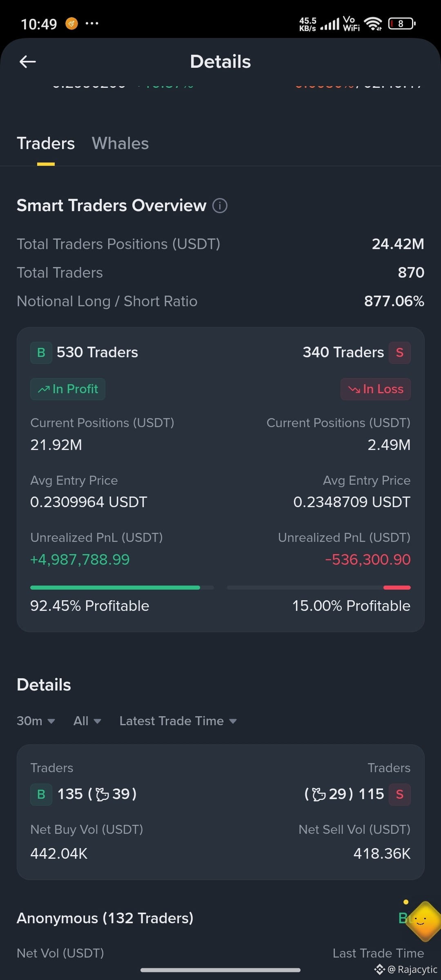Tap the WiFi status icon
This screenshot has width=441, height=980.
point(373,24)
